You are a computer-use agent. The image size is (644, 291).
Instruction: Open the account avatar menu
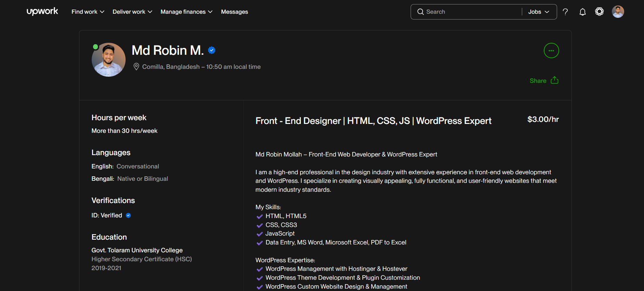pos(618,12)
